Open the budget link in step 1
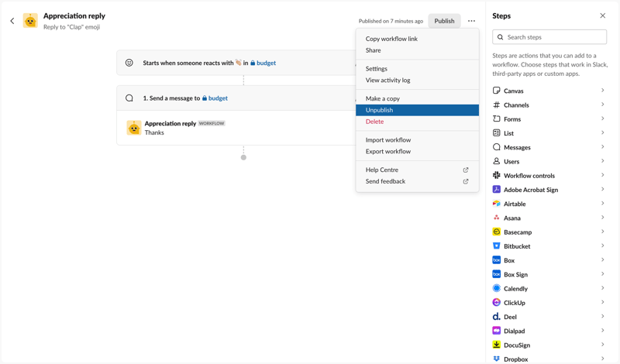 (215, 98)
